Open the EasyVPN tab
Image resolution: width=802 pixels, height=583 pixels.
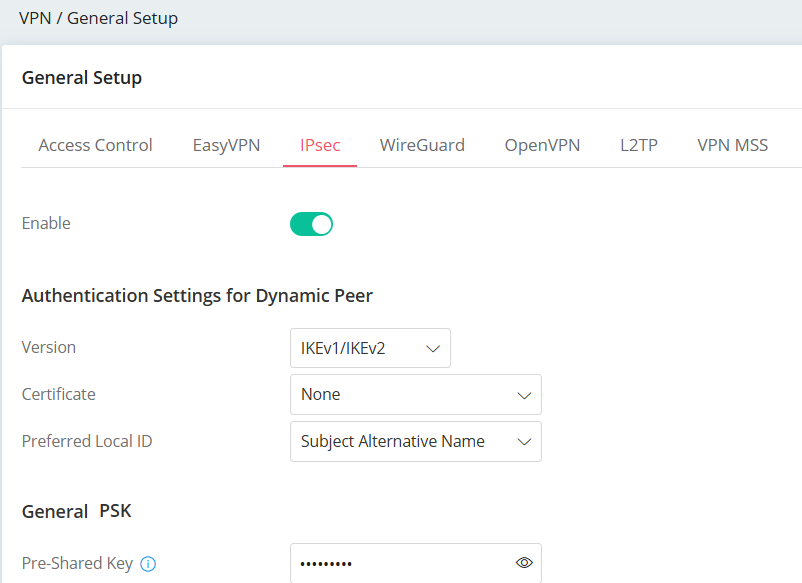[x=226, y=145]
